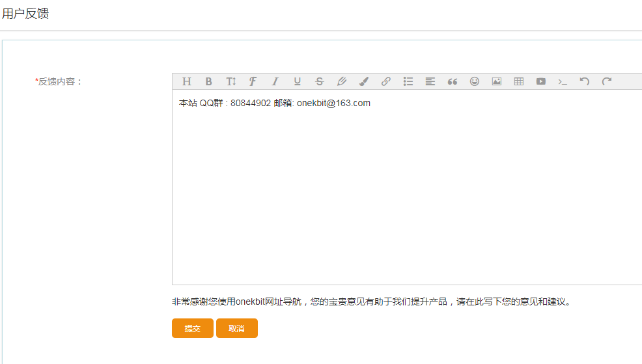Undo the last edit
642x364 pixels.
click(x=585, y=81)
